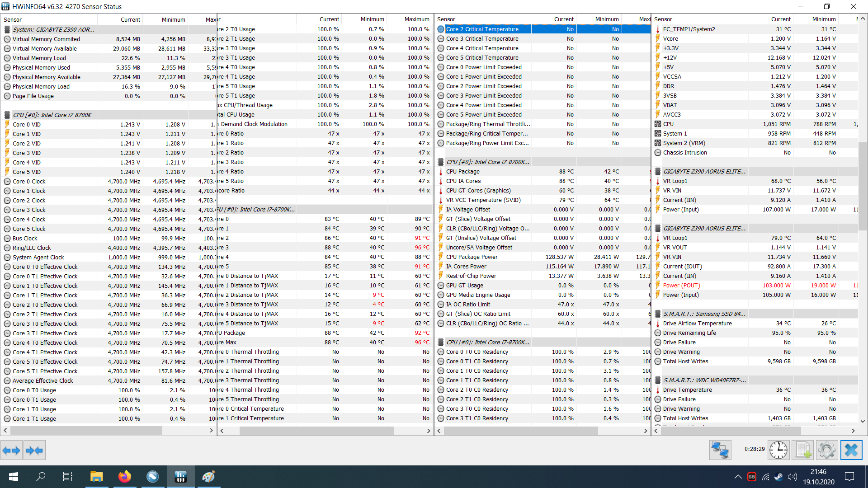868x488 pixels.
Task: Click CPU [#0]: Intel Core i7-8700K header
Action: coord(52,115)
